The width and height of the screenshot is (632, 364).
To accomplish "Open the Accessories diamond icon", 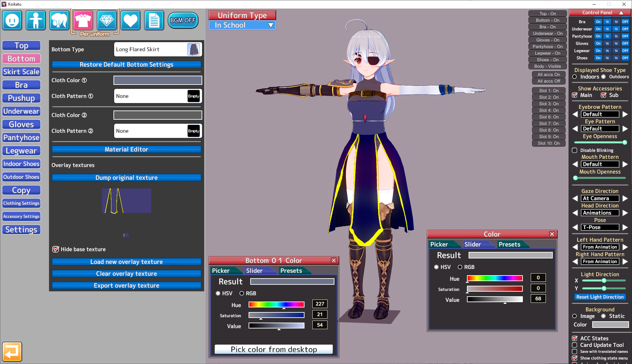I will [107, 20].
